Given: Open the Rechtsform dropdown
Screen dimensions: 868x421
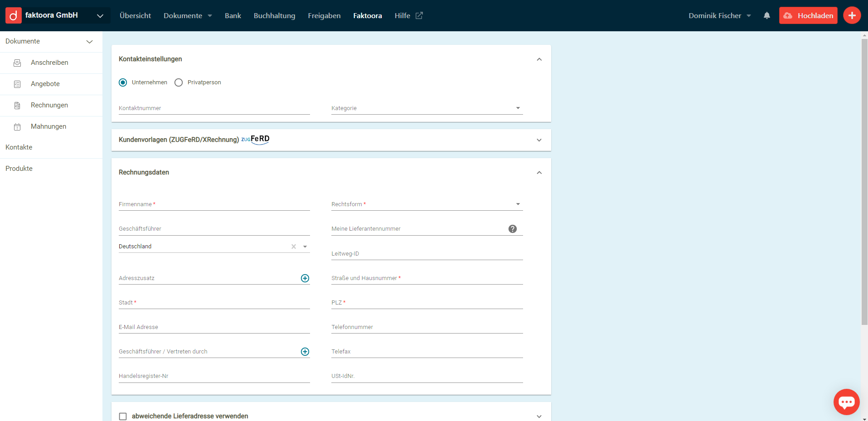Looking at the screenshot, I should tap(427, 204).
